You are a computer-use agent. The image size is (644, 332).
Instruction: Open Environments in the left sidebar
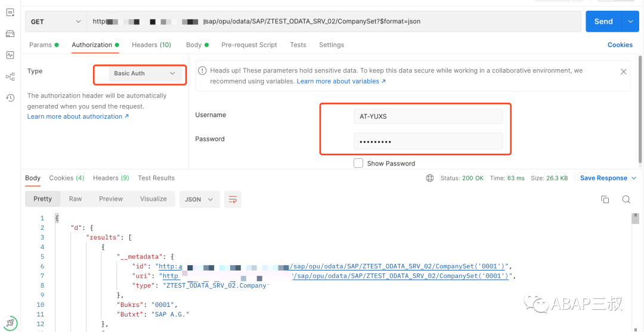pos(10,13)
